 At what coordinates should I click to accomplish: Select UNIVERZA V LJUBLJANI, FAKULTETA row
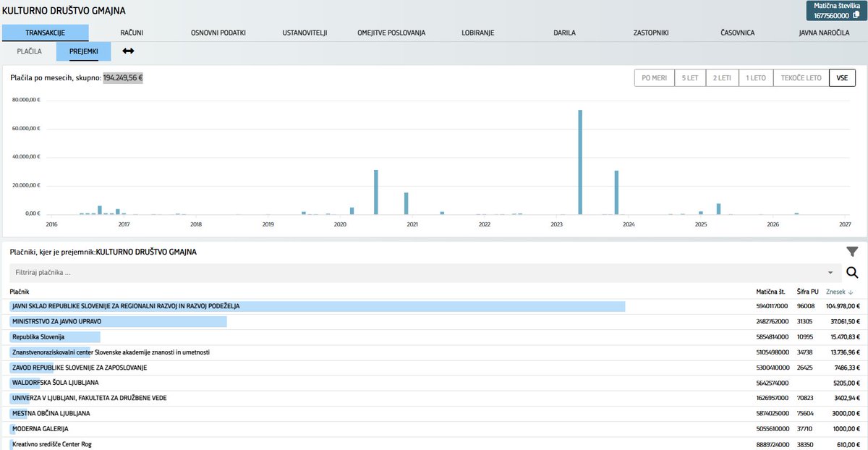tap(434, 398)
